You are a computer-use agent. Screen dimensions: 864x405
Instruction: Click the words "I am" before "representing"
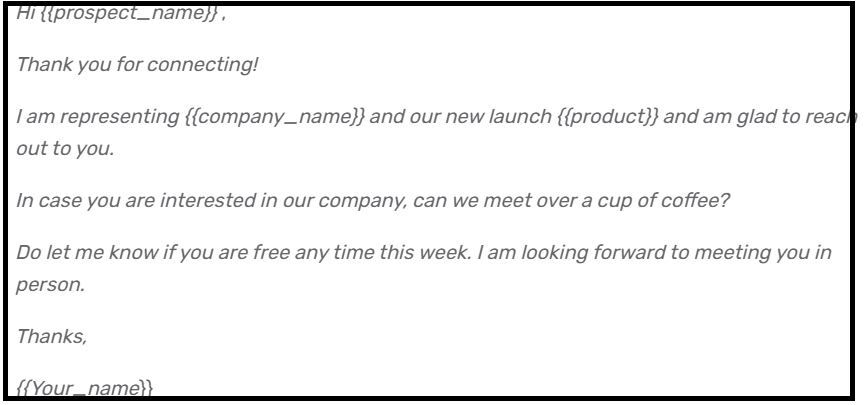[36, 117]
